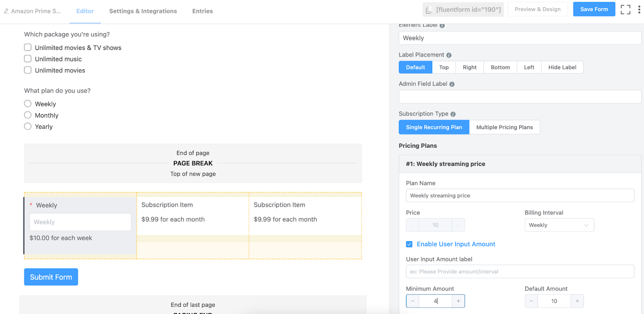Copy the fluentform shortcode
Image resolution: width=644 pixels, height=314 pixels.
click(464, 10)
